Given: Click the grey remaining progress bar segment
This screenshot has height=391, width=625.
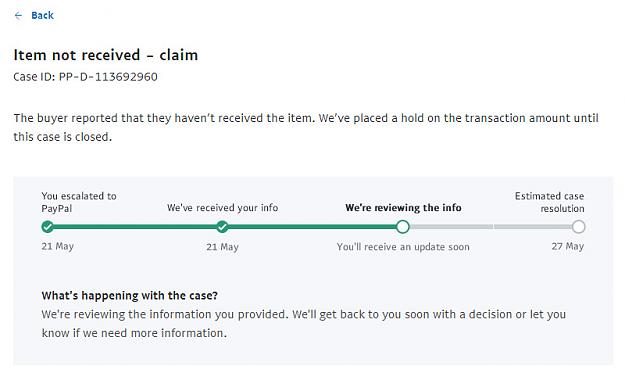Looking at the screenshot, I should click(491, 227).
